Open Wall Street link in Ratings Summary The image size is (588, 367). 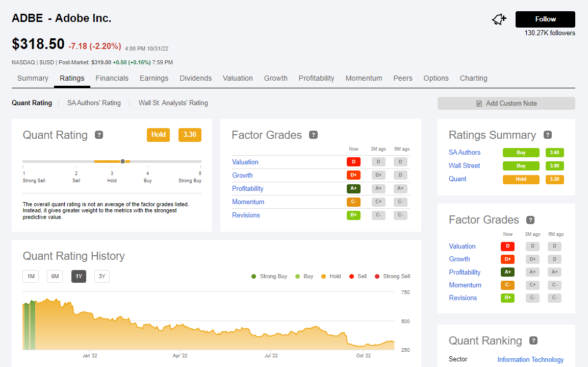pyautogui.click(x=464, y=165)
